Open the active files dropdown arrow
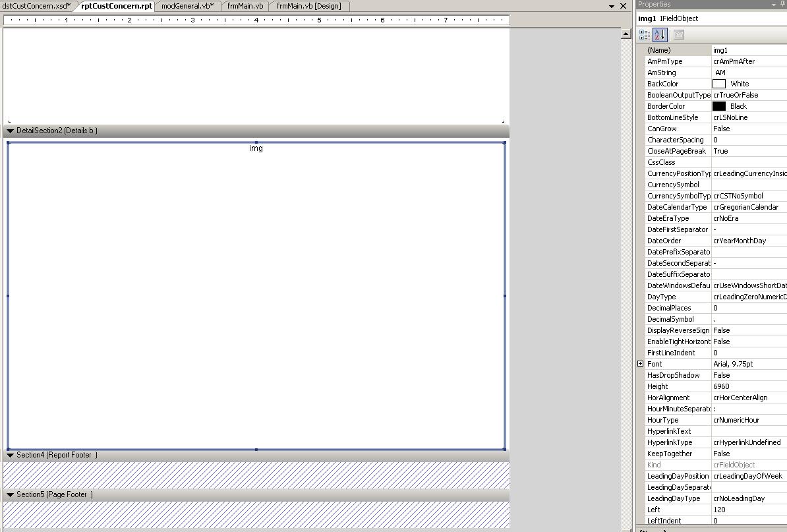 pos(611,6)
